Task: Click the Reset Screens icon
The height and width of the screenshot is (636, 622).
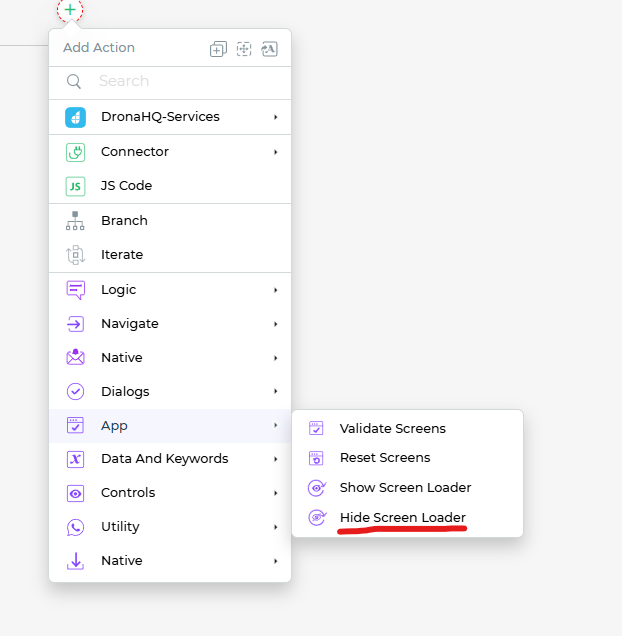Action: point(316,458)
